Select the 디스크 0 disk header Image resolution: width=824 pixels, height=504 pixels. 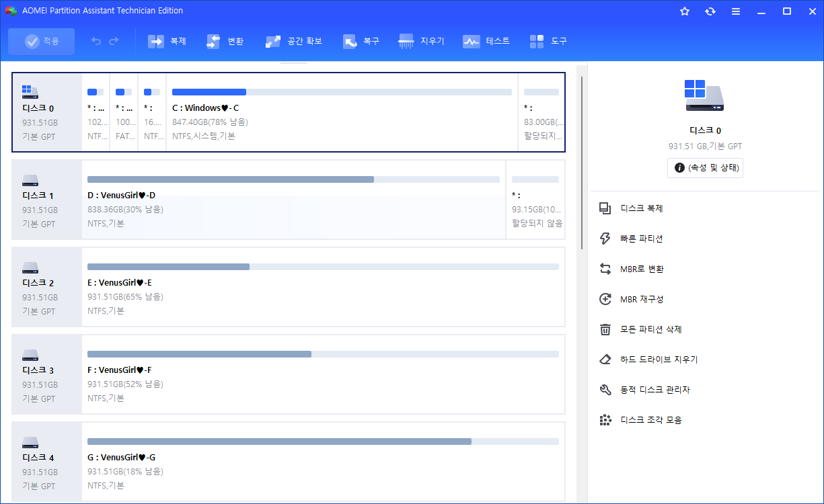pos(47,112)
